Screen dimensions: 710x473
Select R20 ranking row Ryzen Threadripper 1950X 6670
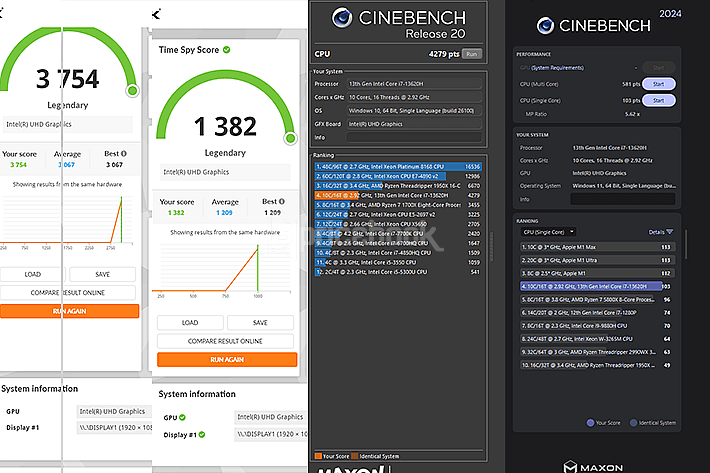398,186
